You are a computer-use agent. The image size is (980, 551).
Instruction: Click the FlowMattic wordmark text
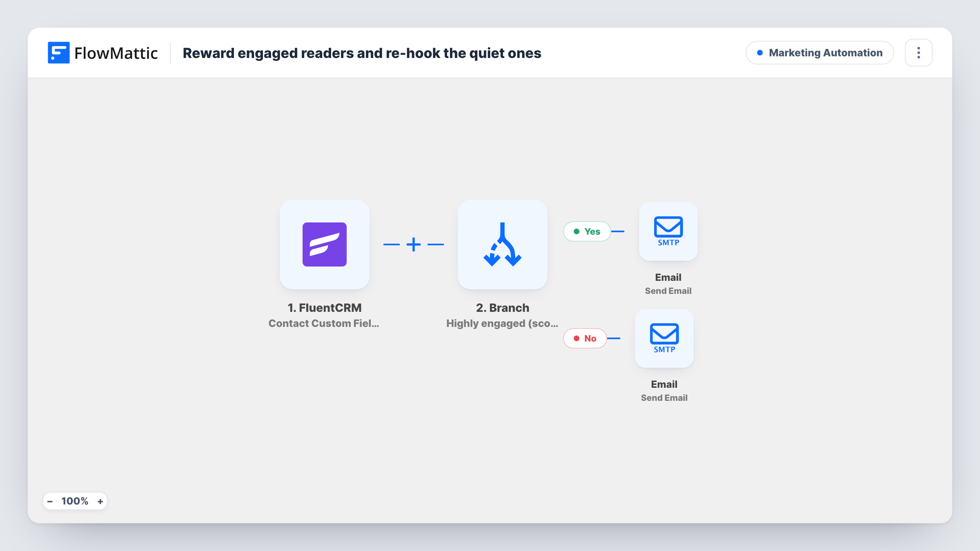[116, 53]
